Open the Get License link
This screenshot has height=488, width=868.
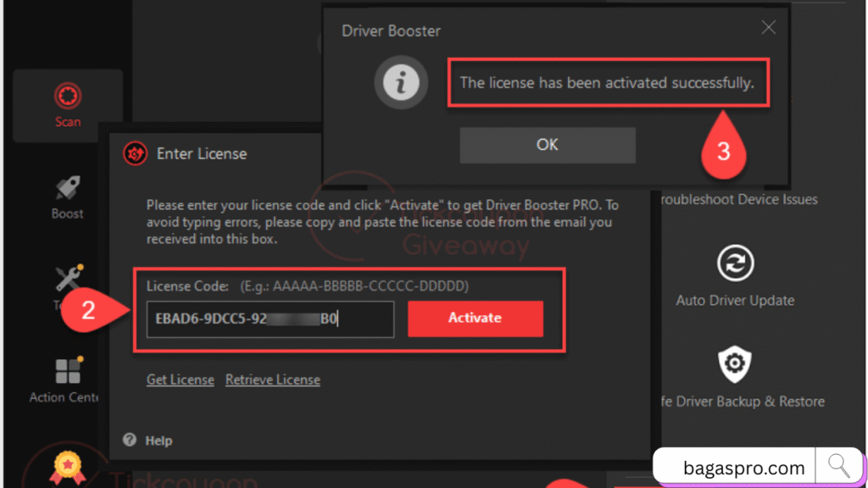click(180, 379)
